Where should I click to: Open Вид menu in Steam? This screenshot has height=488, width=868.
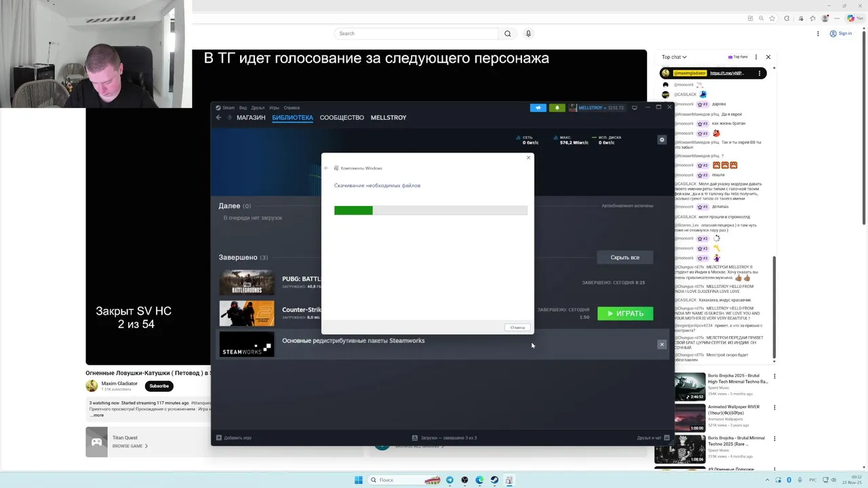243,108
